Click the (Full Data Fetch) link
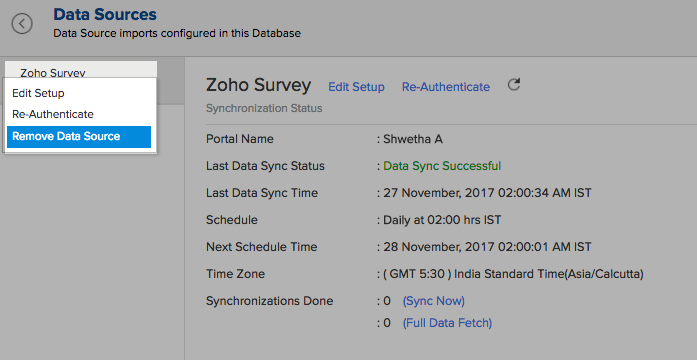The height and width of the screenshot is (360, 697). (447, 323)
